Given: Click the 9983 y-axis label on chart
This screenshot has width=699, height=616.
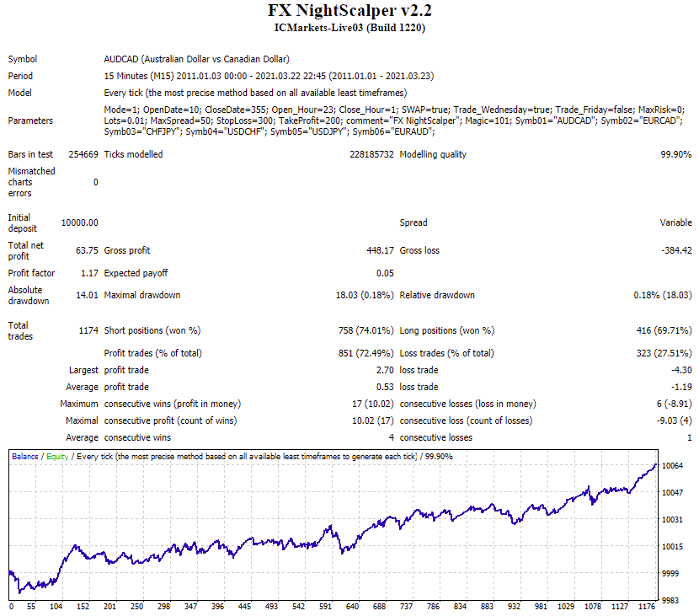Looking at the screenshot, I should 670,600.
